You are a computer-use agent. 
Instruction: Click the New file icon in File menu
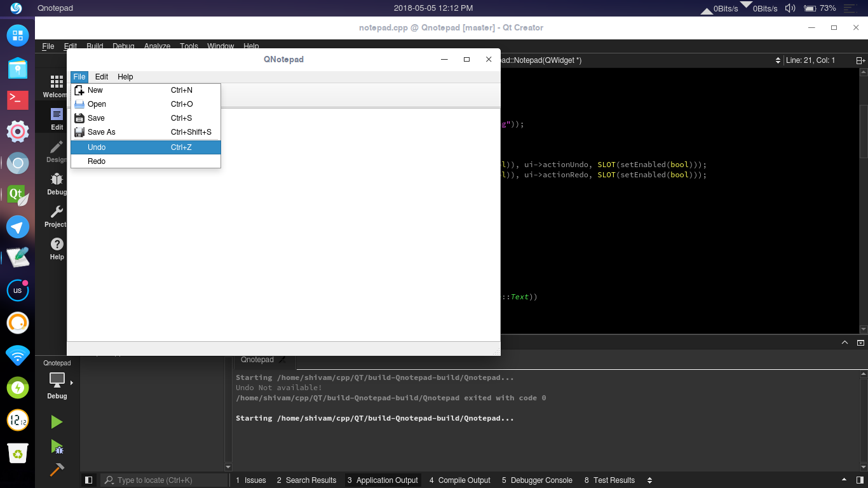click(79, 90)
